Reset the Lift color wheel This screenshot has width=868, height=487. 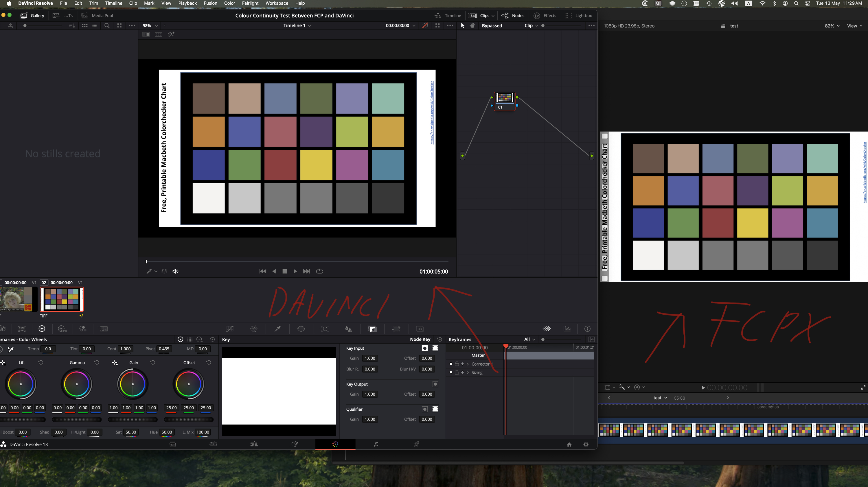coord(41,362)
